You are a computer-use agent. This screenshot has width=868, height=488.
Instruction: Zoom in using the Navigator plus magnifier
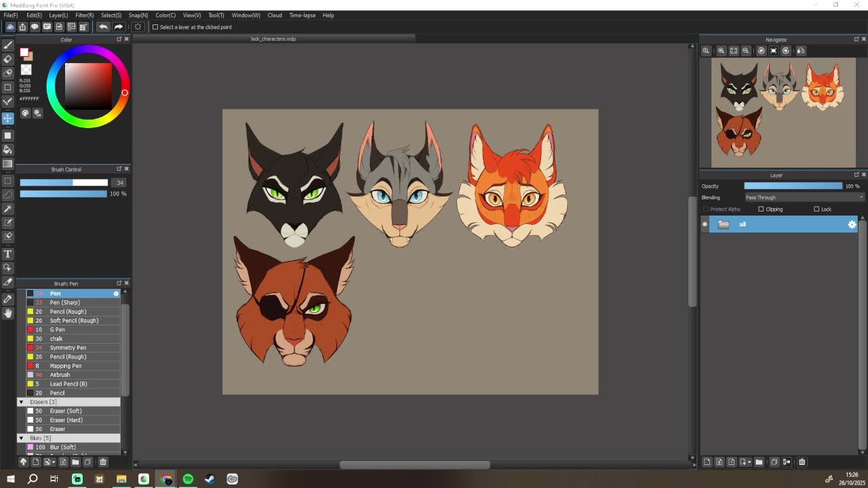tap(722, 51)
